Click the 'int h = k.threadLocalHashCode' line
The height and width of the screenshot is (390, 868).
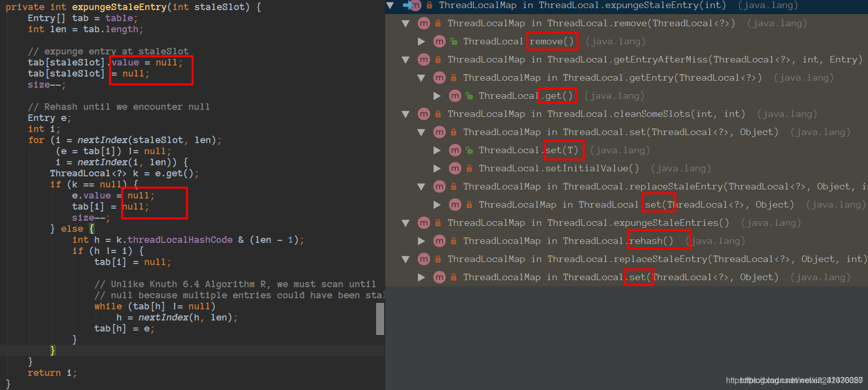point(188,240)
